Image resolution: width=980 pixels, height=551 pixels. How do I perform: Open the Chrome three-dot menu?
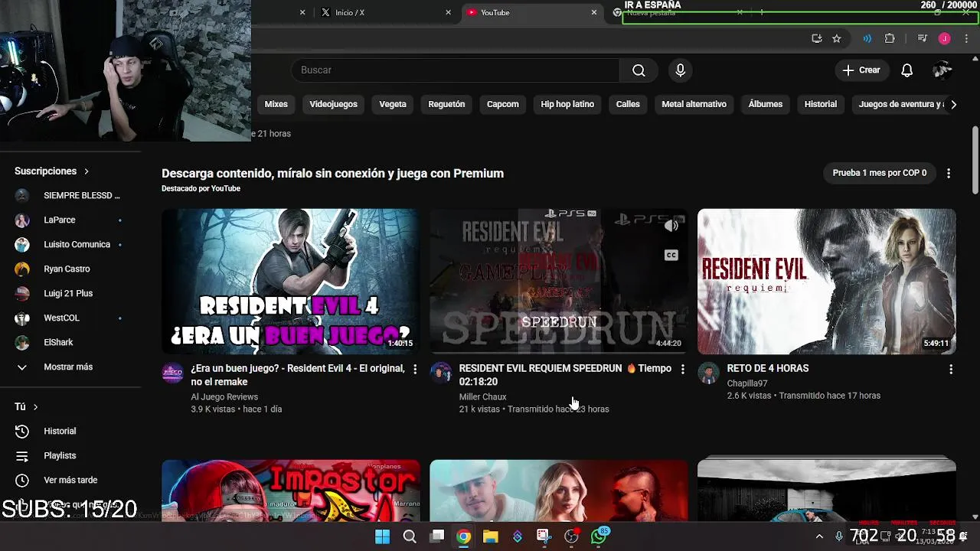[x=965, y=39]
